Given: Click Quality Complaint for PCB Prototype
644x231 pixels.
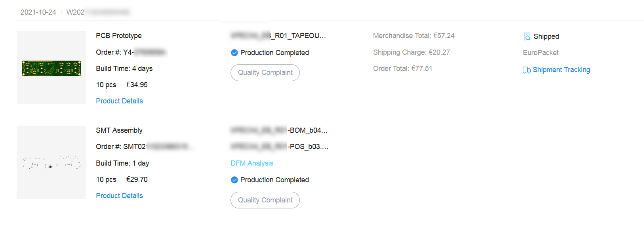Looking at the screenshot, I should [x=265, y=73].
